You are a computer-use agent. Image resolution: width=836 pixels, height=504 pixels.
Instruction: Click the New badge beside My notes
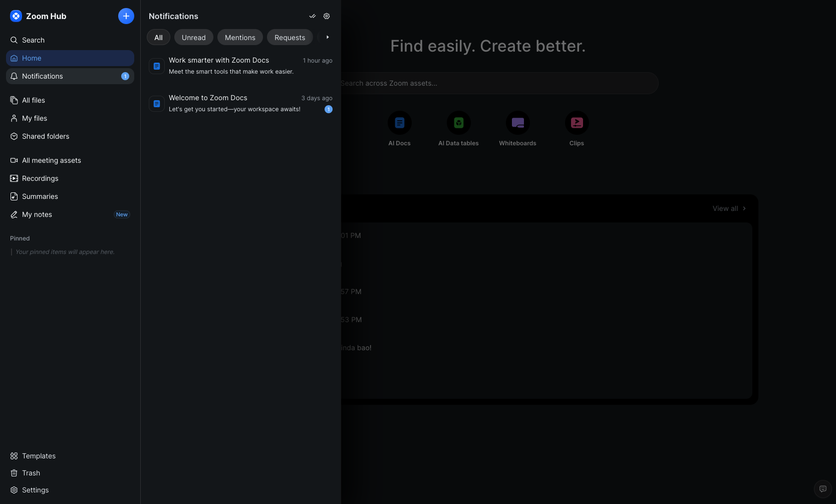click(x=122, y=214)
